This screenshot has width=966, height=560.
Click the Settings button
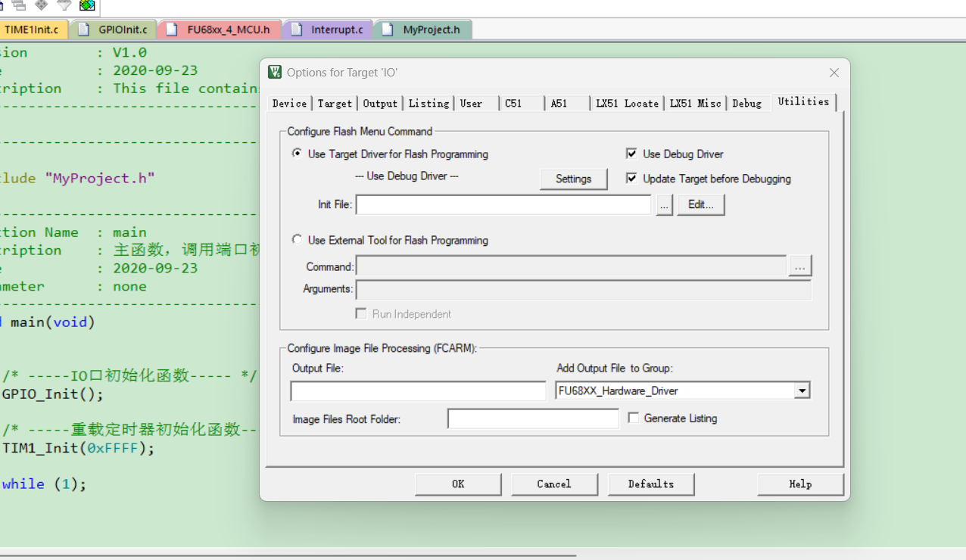click(x=573, y=179)
